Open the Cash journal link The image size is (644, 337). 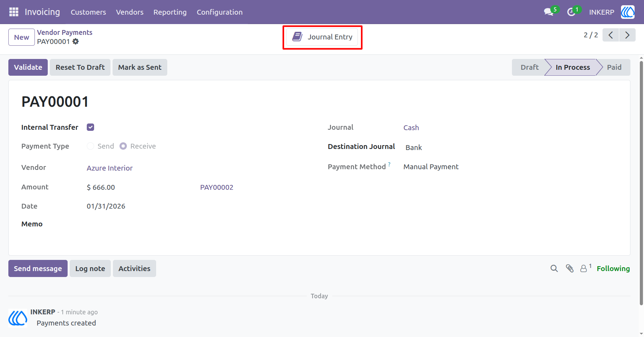pyautogui.click(x=411, y=128)
